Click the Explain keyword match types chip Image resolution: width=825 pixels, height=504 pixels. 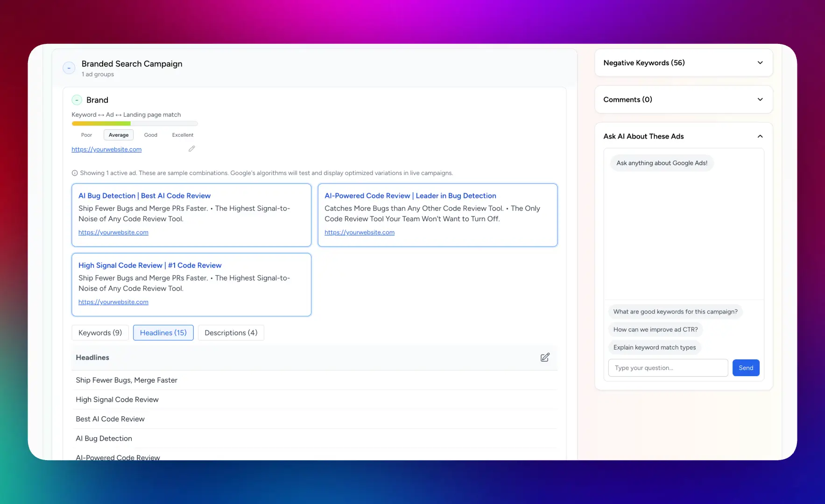[x=655, y=347]
